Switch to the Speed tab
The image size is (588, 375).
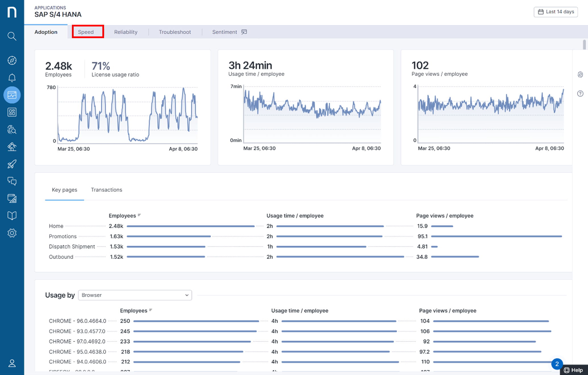86,32
